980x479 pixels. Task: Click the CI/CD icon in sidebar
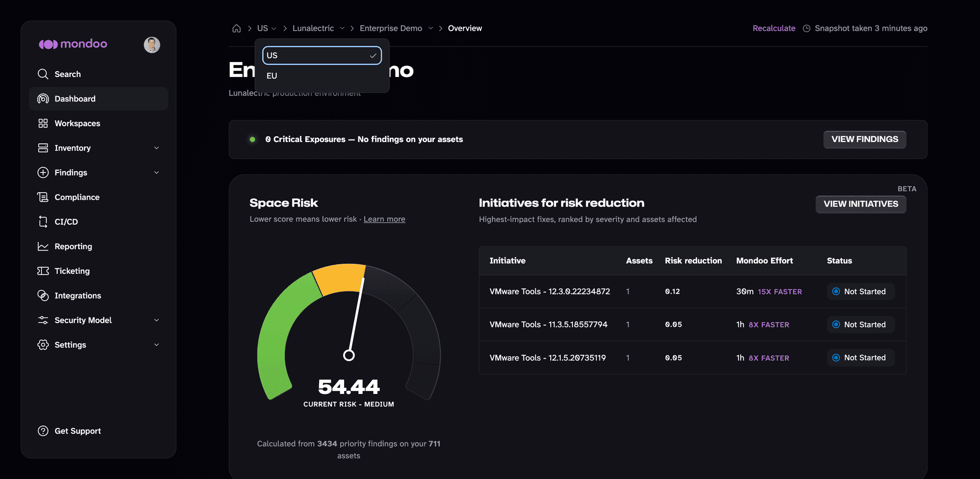click(x=43, y=222)
